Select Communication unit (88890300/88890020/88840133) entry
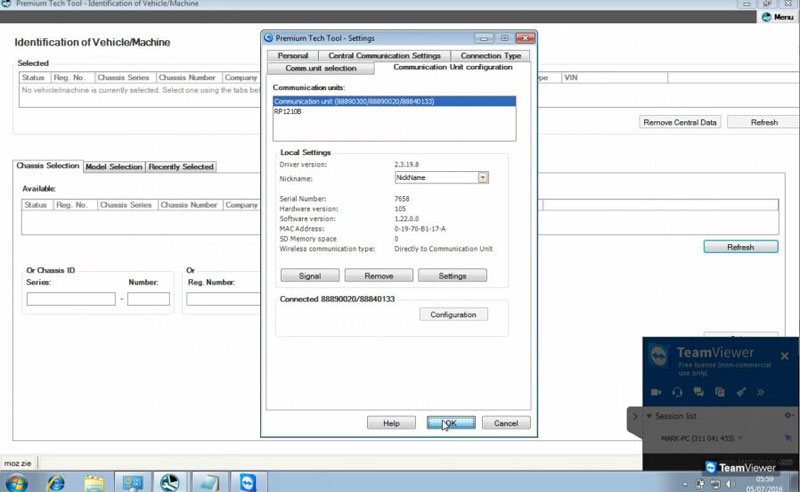The height and width of the screenshot is (492, 800). click(x=394, y=101)
